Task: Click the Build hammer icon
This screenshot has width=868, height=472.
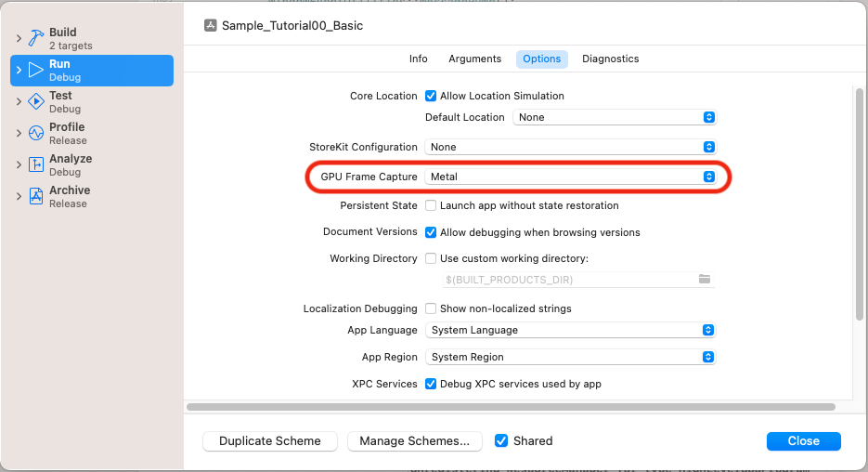Action: tap(36, 38)
